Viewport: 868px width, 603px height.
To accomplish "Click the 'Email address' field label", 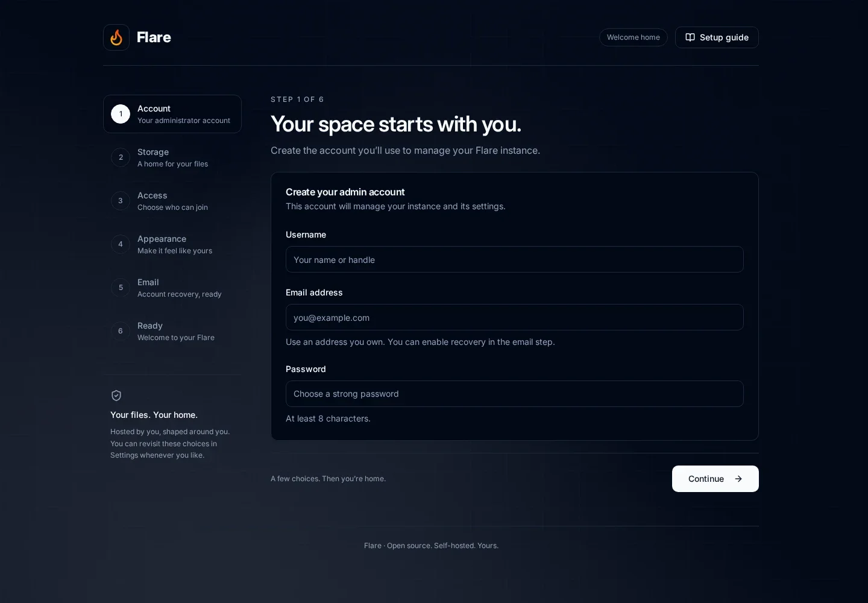I will coord(314,292).
